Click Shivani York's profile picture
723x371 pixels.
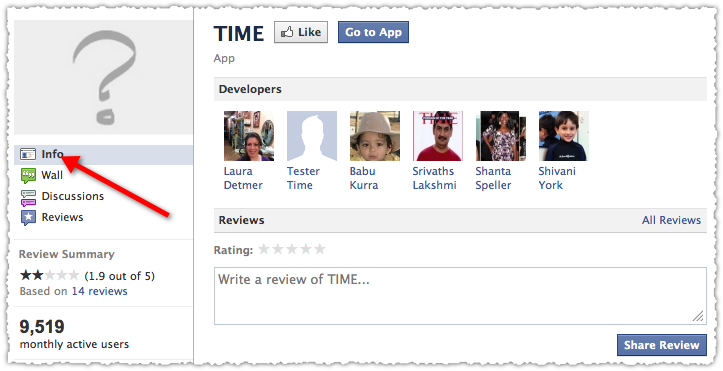tap(563, 136)
